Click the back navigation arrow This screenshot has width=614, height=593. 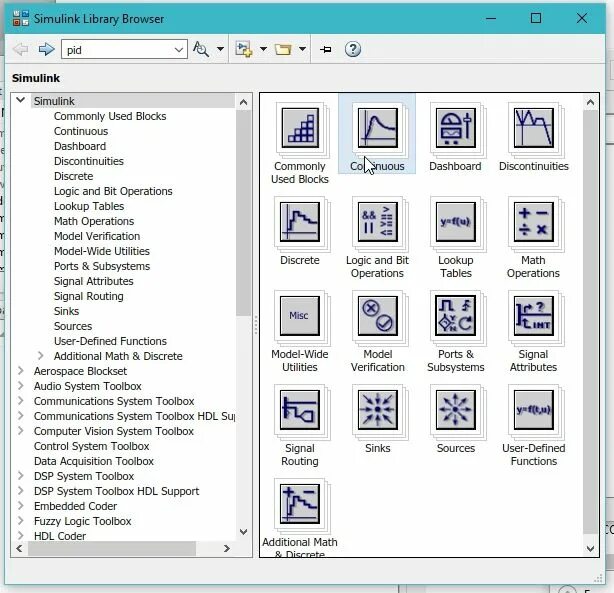(x=21, y=49)
